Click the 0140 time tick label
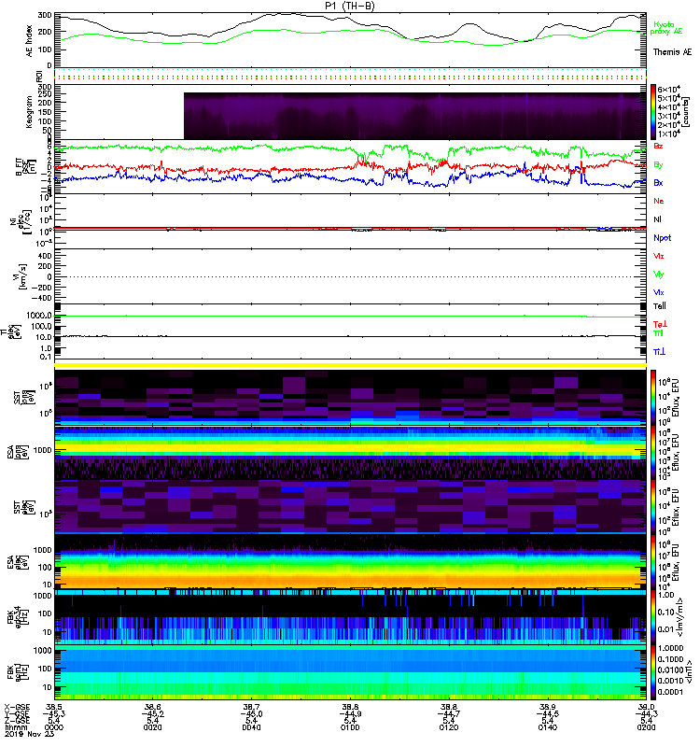 pos(547,727)
